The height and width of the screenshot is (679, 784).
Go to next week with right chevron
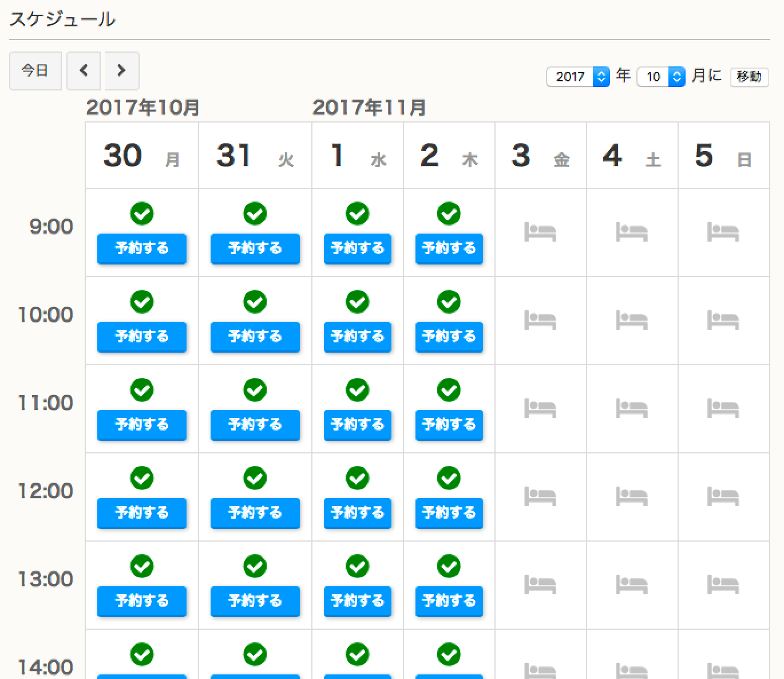121,70
